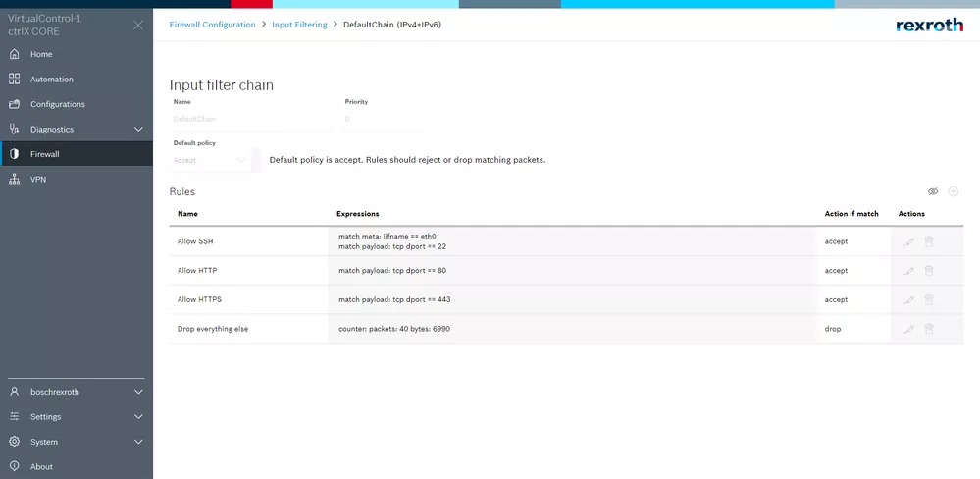Open the Default policy dropdown
The width and height of the screenshot is (980, 479).
click(x=211, y=160)
